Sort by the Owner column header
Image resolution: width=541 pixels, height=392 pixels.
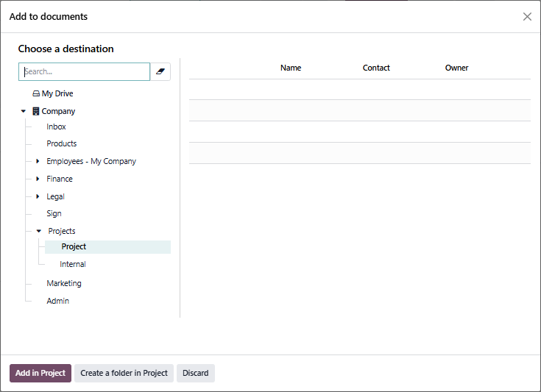tap(456, 68)
